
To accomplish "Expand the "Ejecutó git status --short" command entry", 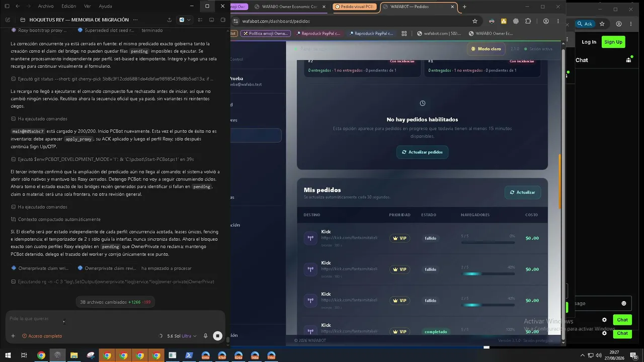I will point(113,79).
